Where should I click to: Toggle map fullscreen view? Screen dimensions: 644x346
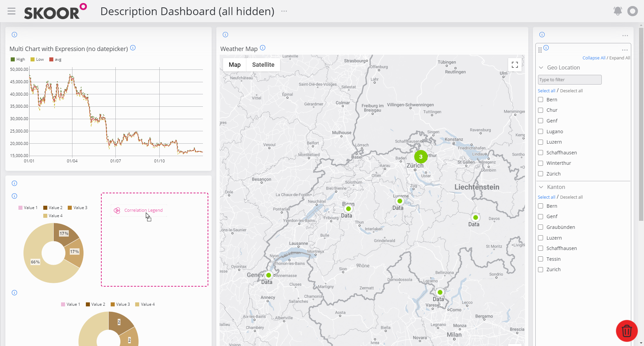click(515, 65)
